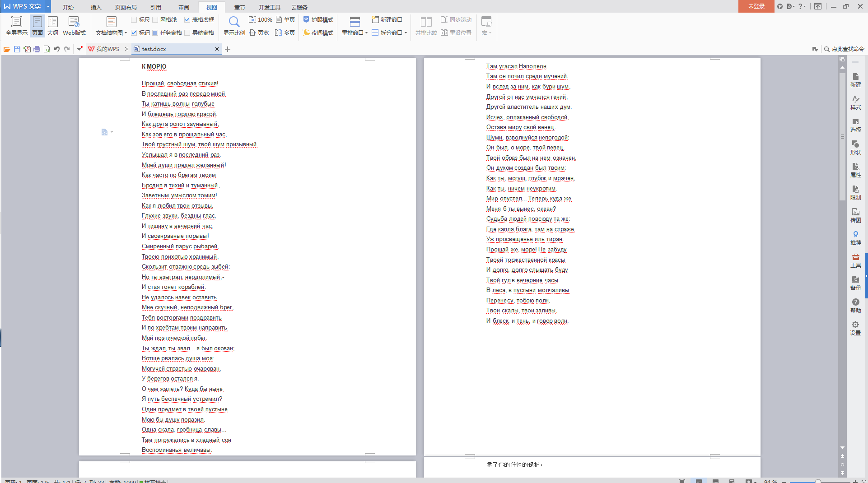Close the test.docx document tab

coord(217,49)
